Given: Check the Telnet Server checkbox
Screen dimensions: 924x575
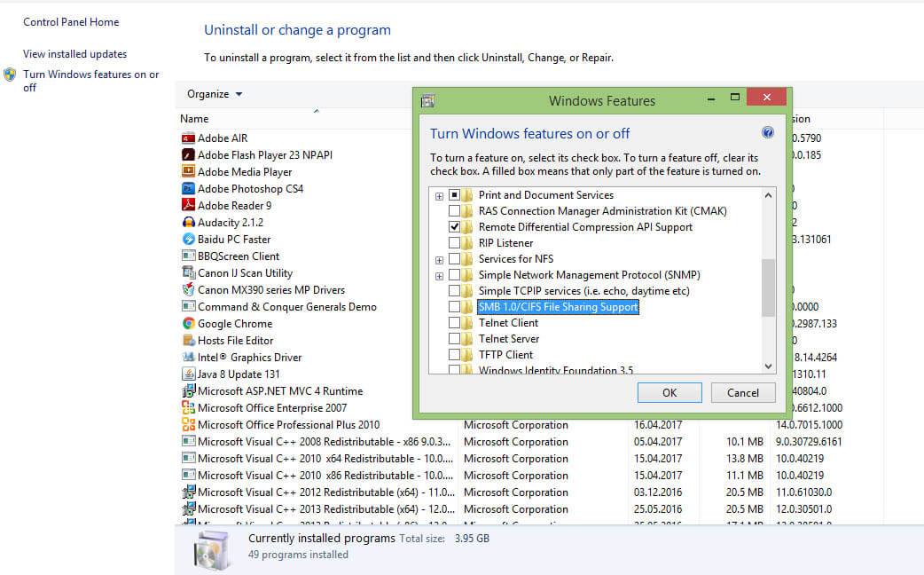Looking at the screenshot, I should click(454, 338).
